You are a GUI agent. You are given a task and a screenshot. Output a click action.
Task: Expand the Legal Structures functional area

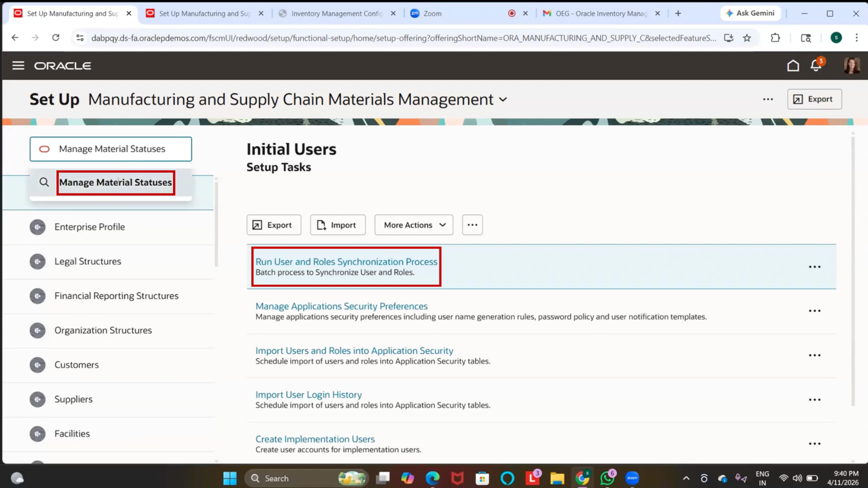(x=38, y=262)
